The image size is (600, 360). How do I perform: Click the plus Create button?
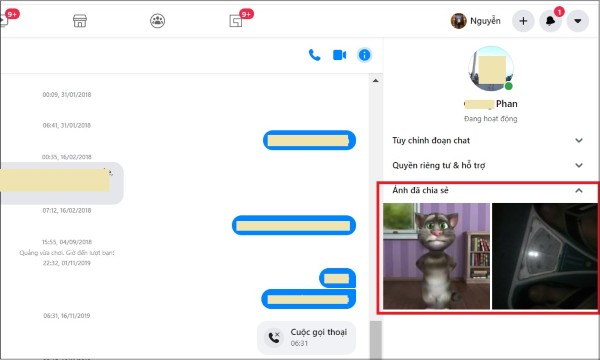pos(523,21)
